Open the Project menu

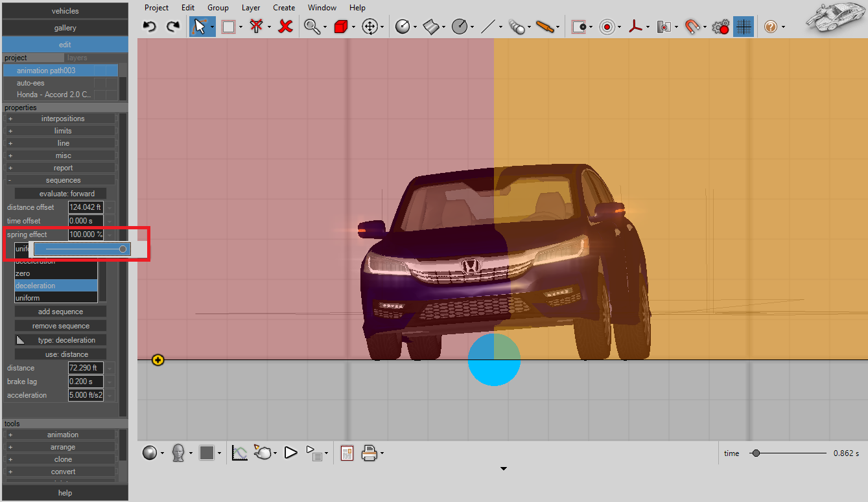coord(156,8)
